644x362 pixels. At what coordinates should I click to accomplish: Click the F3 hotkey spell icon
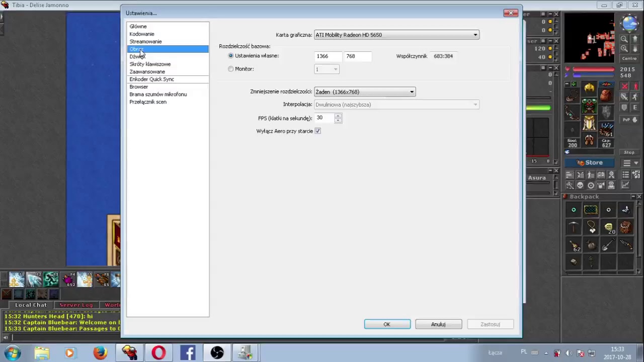51,280
